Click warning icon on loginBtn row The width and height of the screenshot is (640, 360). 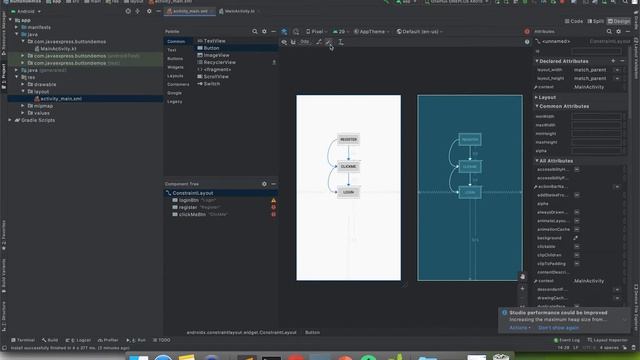coord(273,200)
